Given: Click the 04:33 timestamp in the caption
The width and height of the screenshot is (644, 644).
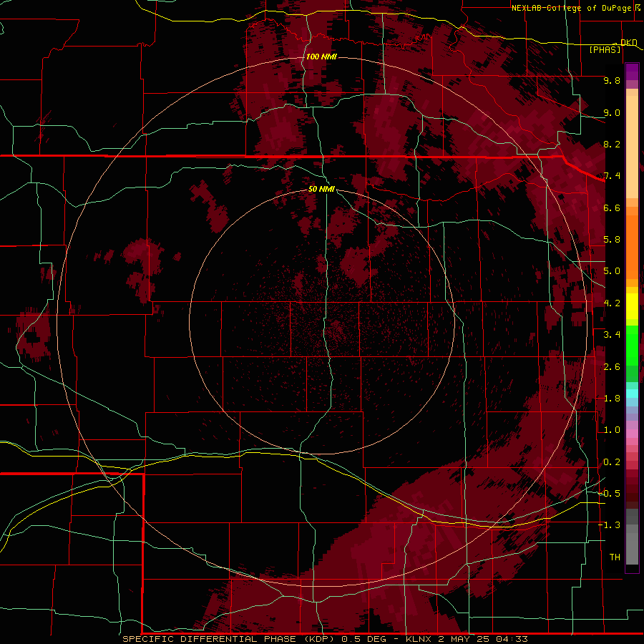Looking at the screenshot, I should point(512,639).
